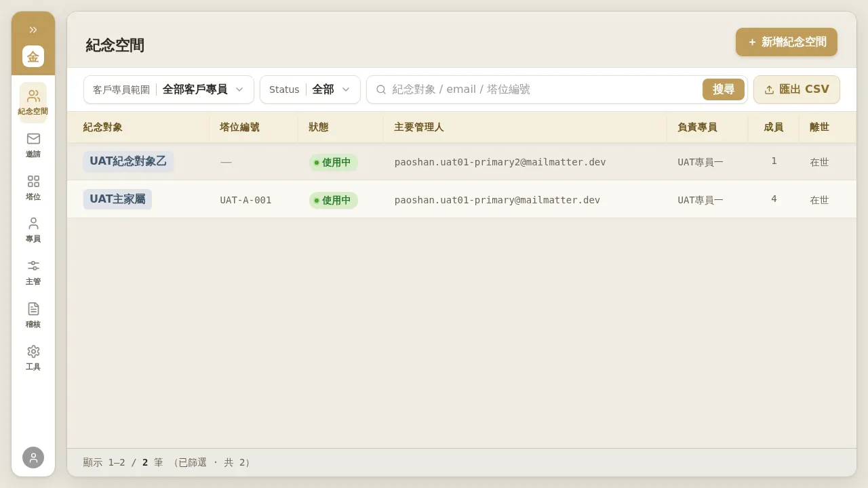Click the 金 logo icon
Image resolution: width=868 pixels, height=488 pixels.
point(33,56)
